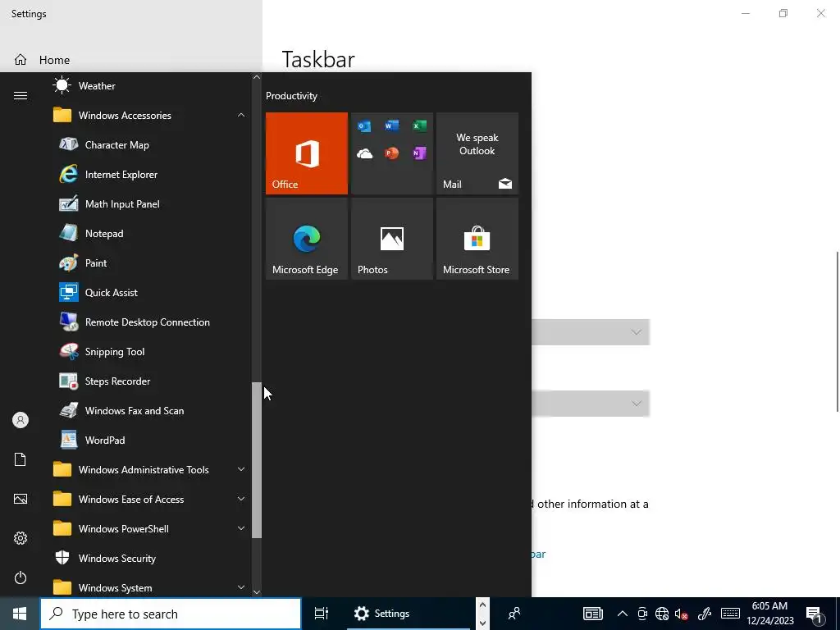Image resolution: width=840 pixels, height=630 pixels.
Task: Click the muted volume icon in the tray
Action: pos(682,614)
